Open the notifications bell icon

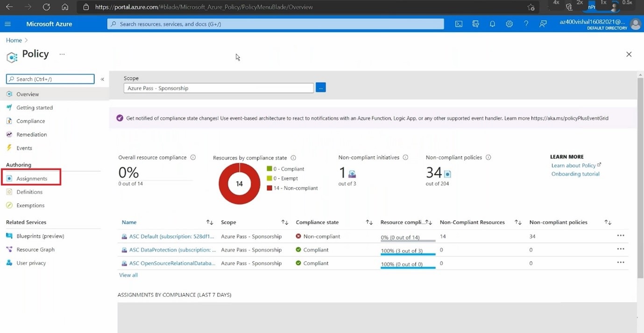point(492,24)
